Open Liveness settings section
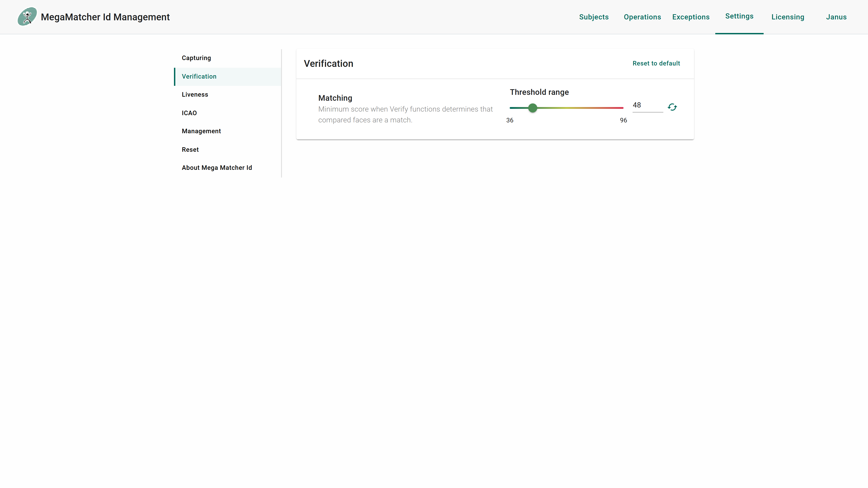The image size is (868, 488). pyautogui.click(x=228, y=95)
